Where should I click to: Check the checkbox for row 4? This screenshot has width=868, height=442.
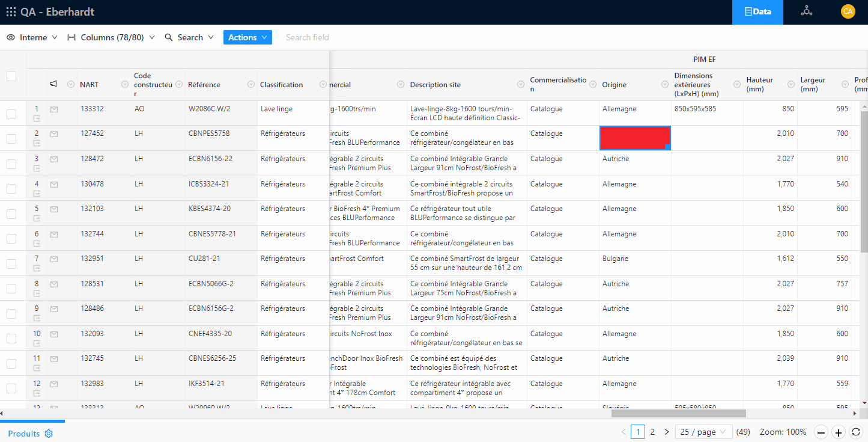coord(11,189)
